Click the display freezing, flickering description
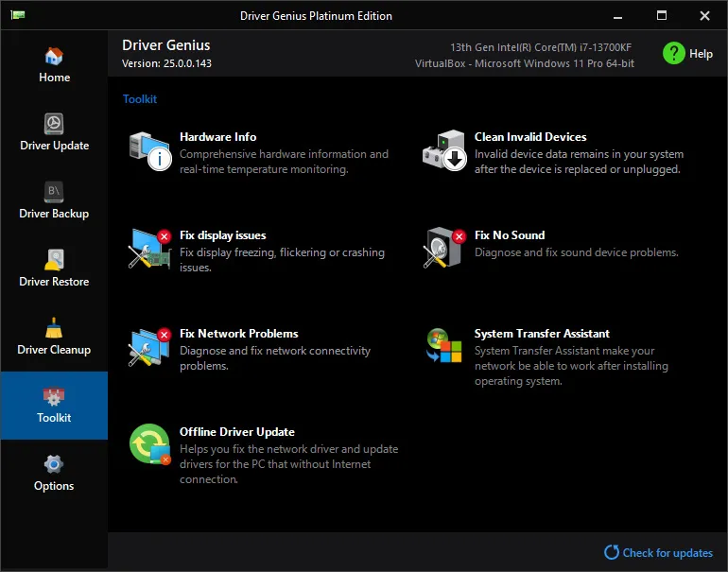The width and height of the screenshot is (728, 572). (x=282, y=260)
